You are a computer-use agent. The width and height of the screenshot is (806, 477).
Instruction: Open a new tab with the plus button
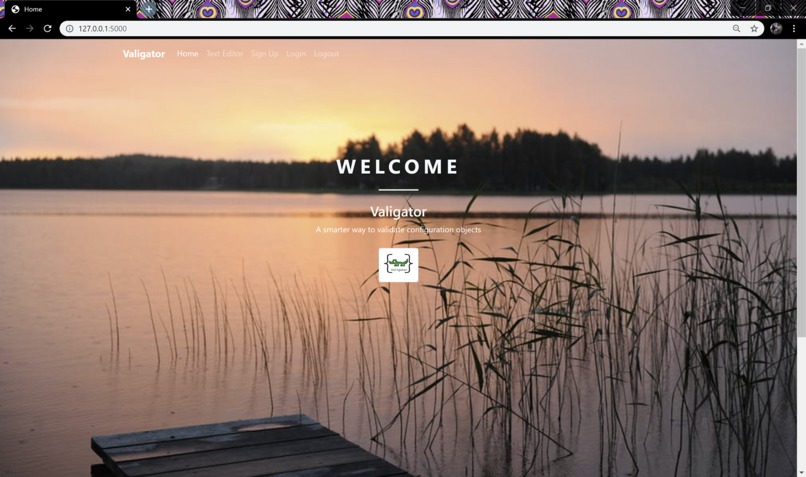click(149, 9)
